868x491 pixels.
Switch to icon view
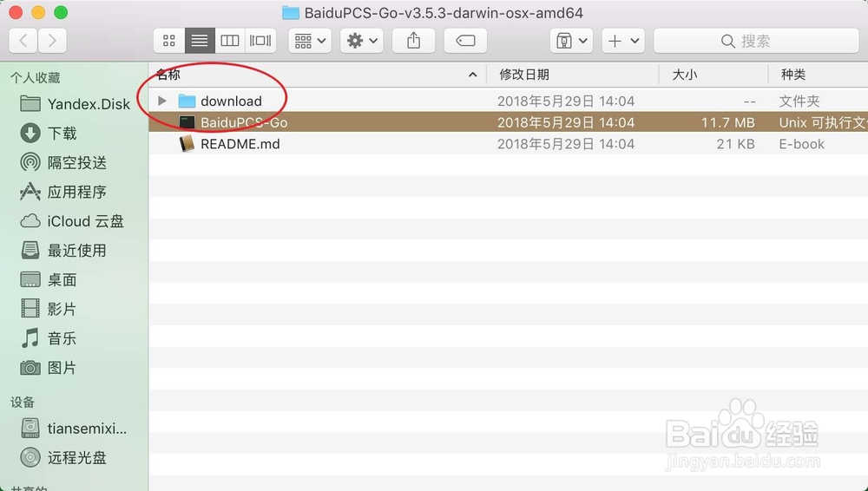click(x=169, y=41)
